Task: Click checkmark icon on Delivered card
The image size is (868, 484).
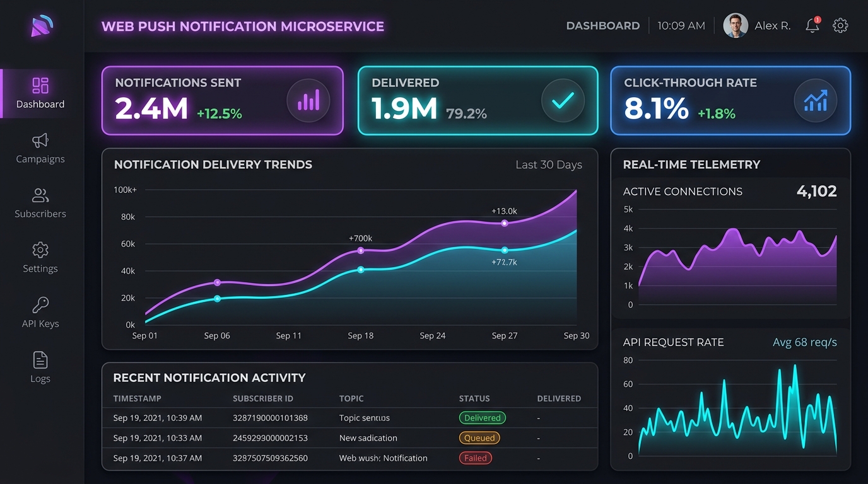Action: click(x=563, y=100)
